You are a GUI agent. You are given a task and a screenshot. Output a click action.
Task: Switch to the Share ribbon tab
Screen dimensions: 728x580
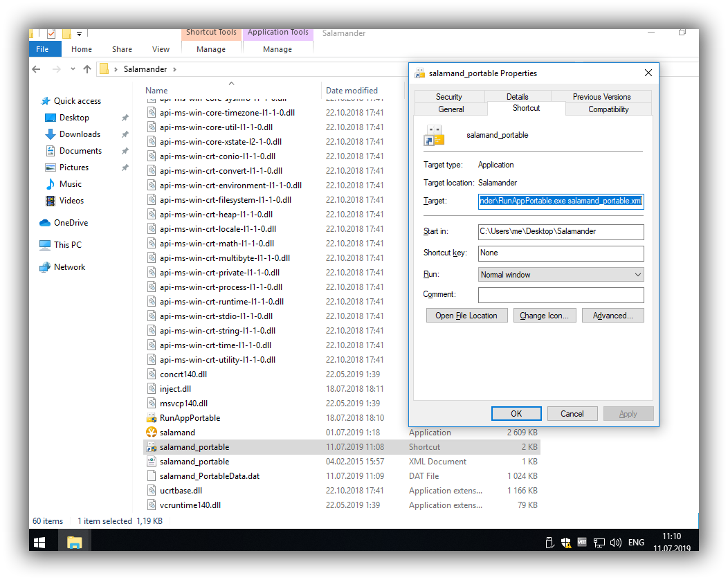tap(122, 49)
